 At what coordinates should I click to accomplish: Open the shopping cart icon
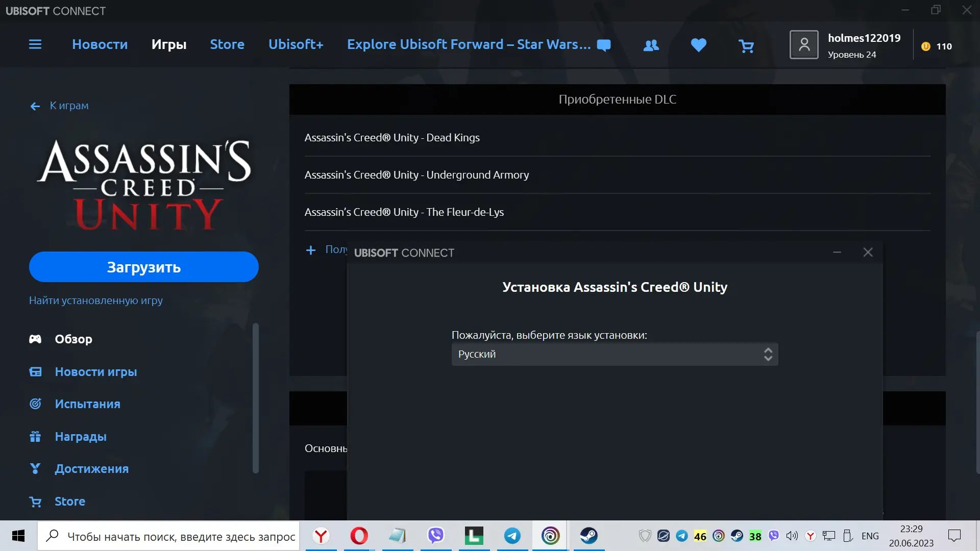746,46
